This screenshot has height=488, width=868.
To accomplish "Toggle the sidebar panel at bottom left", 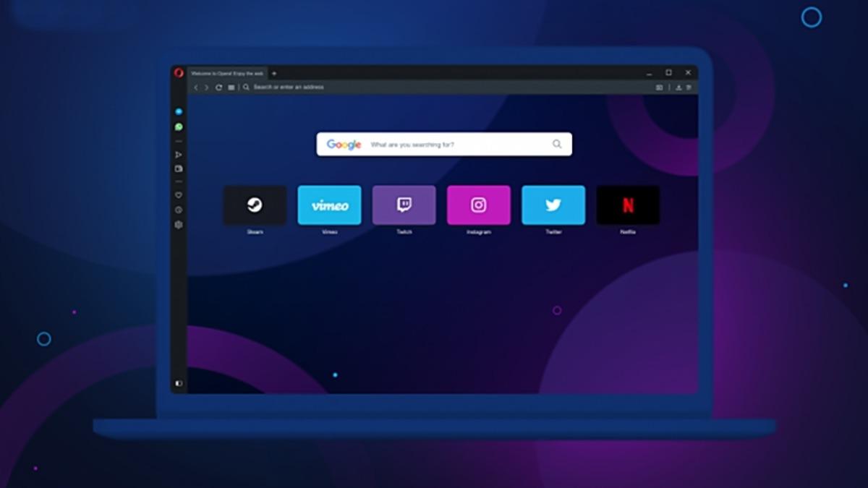I will pyautogui.click(x=179, y=383).
